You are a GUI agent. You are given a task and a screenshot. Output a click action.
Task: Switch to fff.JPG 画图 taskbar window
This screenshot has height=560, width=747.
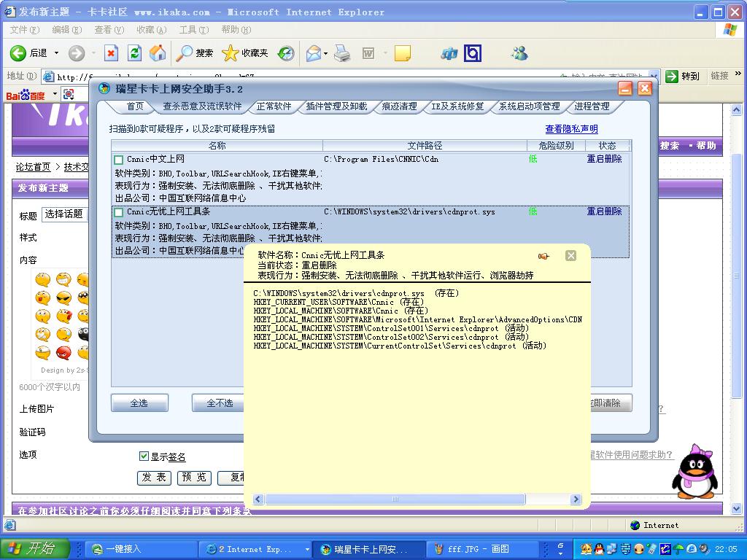coord(481,549)
